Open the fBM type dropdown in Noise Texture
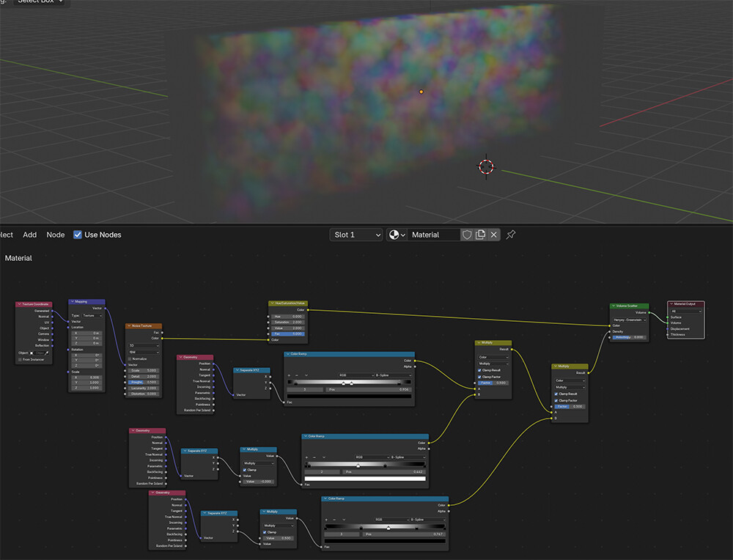This screenshot has width=733, height=560. click(144, 352)
